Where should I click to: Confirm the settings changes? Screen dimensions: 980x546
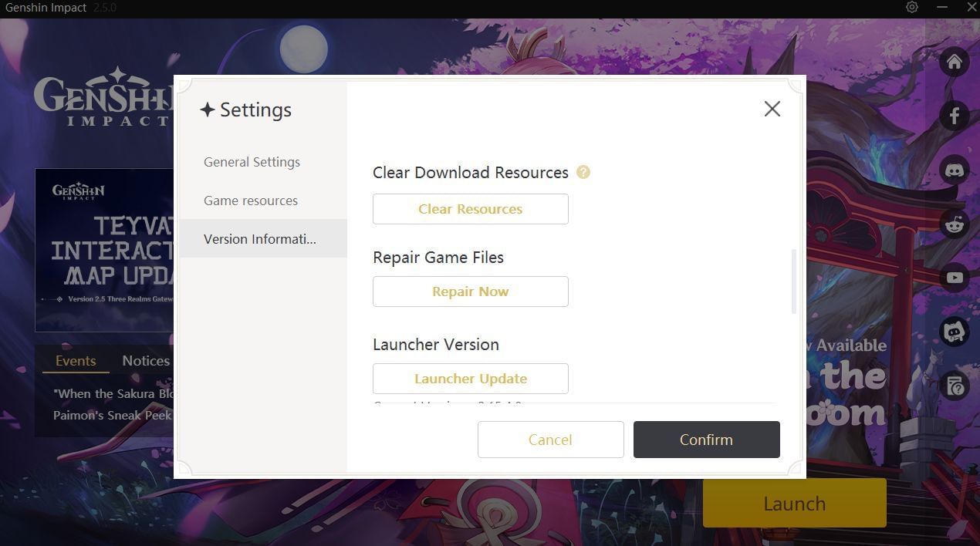coord(706,440)
